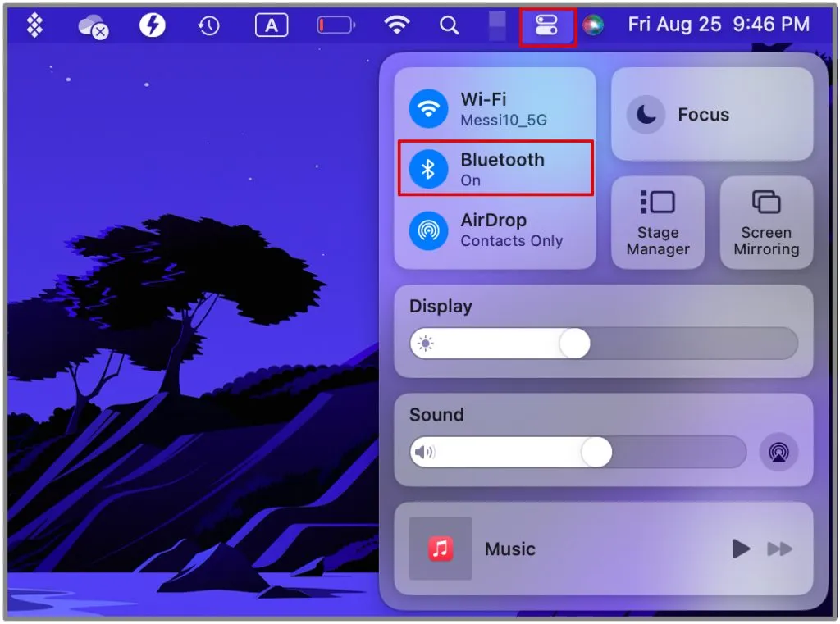Open date and time in menu bar
Image resolution: width=840 pixels, height=624 pixels.
tap(719, 24)
